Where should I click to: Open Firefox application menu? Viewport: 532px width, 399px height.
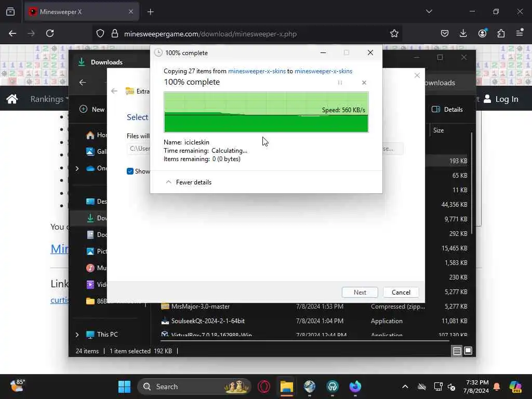520,33
